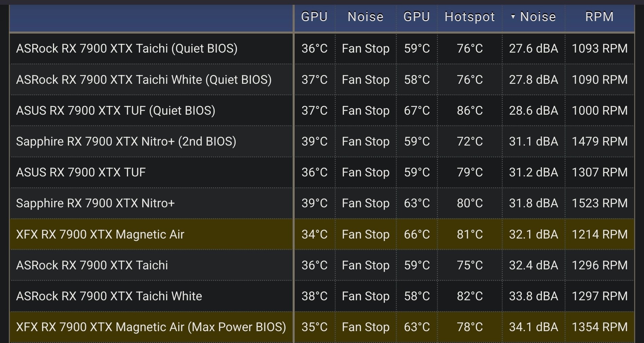This screenshot has width=644, height=343.
Task: Sort by the Hotspot column header
Action: [470, 17]
